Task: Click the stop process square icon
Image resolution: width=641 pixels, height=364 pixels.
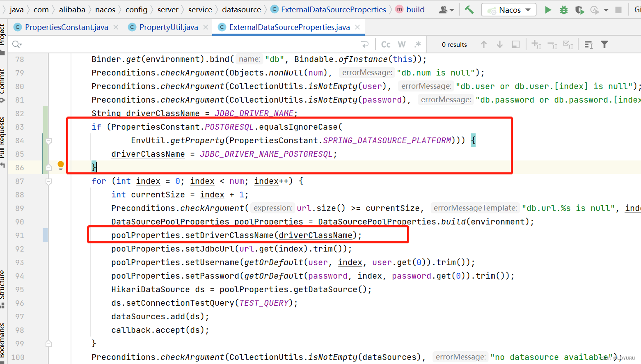Action: tap(618, 10)
